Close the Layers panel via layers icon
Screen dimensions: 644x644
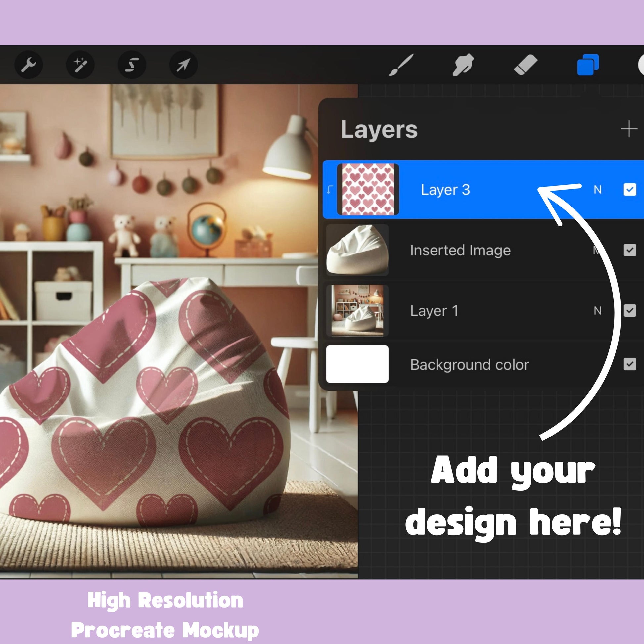pos(588,65)
